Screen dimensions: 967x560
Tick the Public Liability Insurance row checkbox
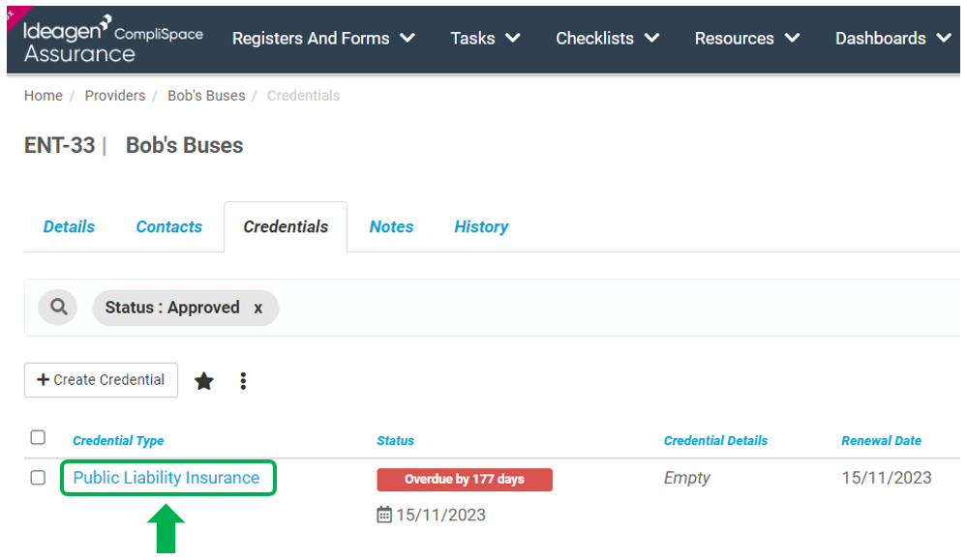pos(38,478)
